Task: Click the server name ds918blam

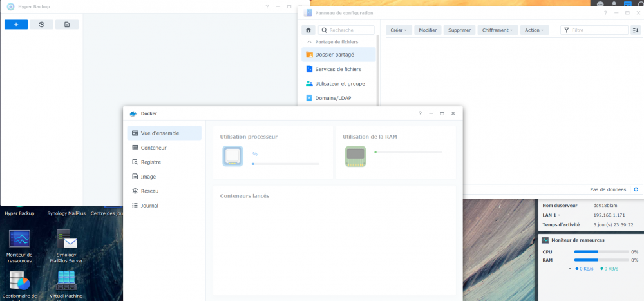Action: 605,206
